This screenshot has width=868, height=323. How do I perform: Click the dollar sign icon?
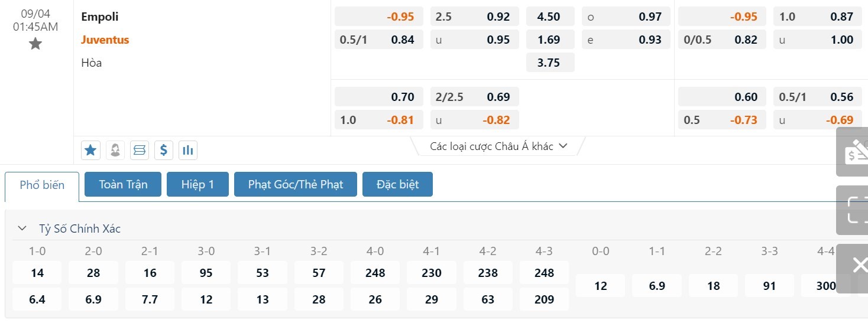tap(164, 151)
